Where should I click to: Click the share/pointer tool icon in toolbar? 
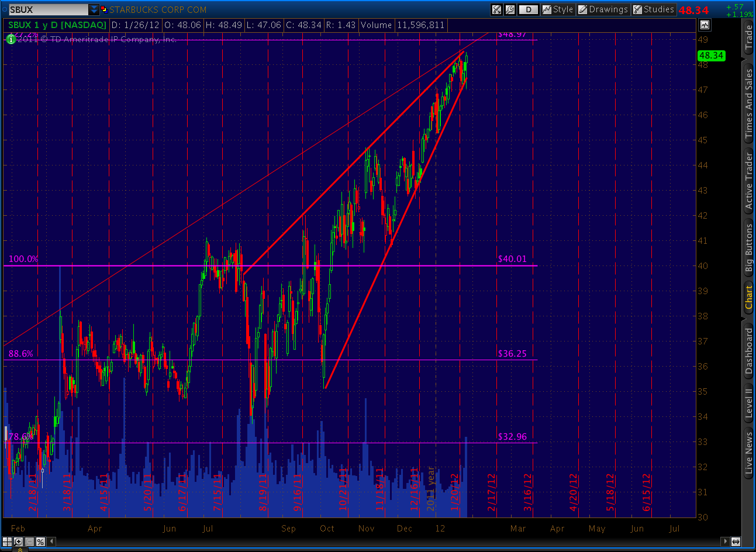[x=496, y=9]
